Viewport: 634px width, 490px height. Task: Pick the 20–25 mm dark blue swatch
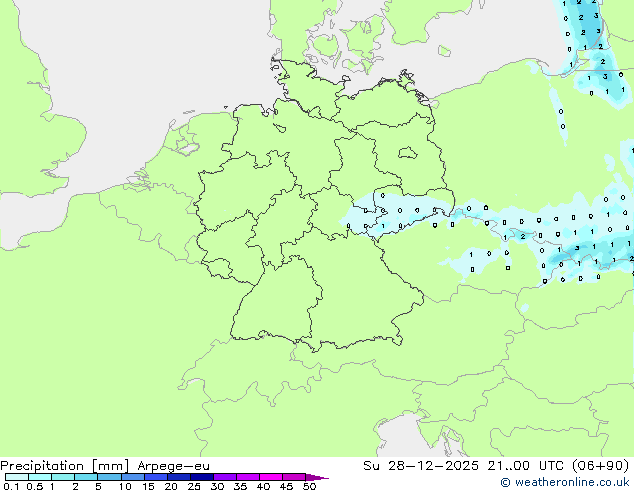[179, 477]
